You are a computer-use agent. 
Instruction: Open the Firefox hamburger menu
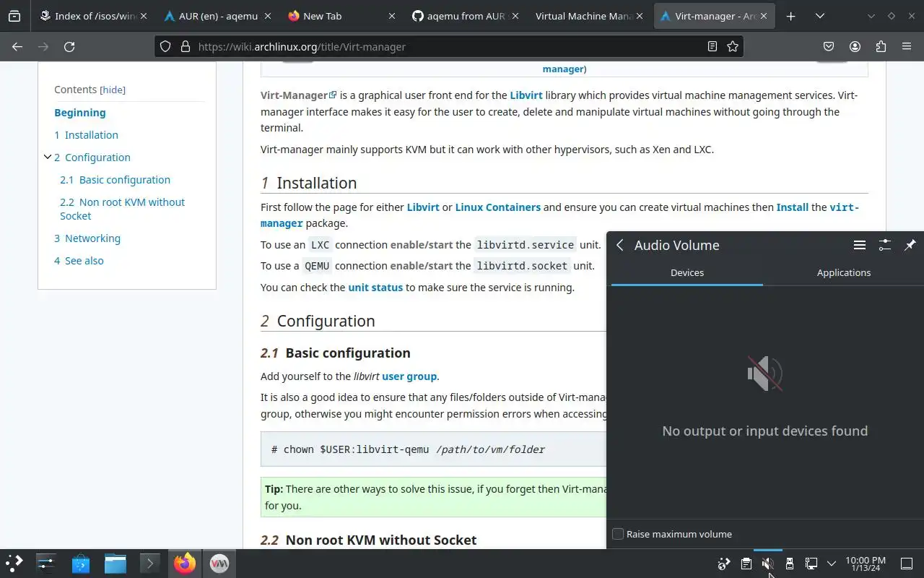[x=907, y=46]
